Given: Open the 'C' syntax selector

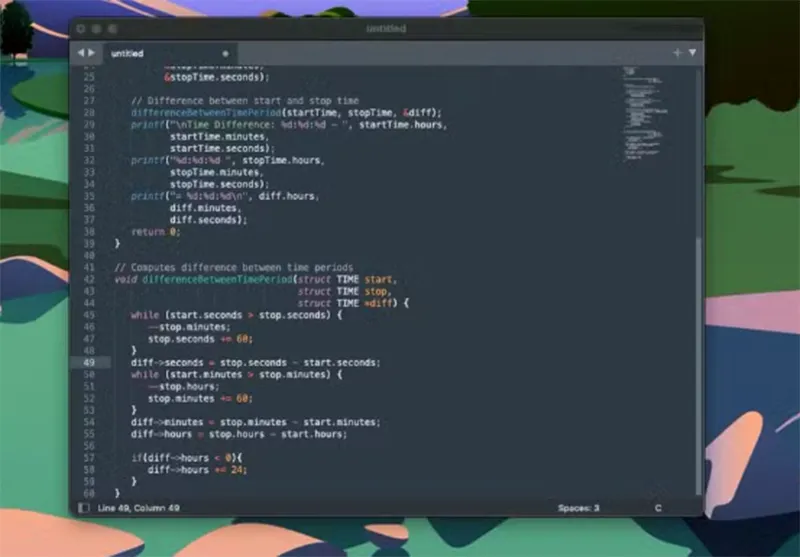Looking at the screenshot, I should pos(658,508).
